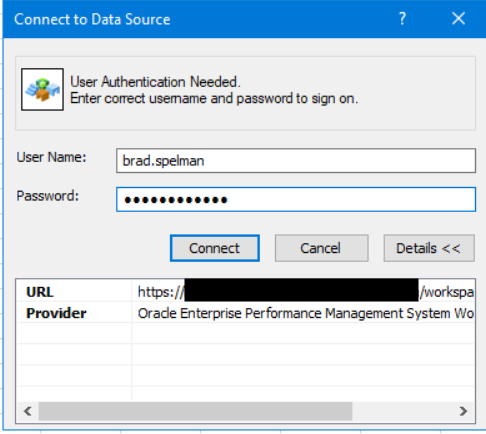This screenshot has height=434, width=486.
Task: Click the Connect button
Action: pyautogui.click(x=215, y=248)
